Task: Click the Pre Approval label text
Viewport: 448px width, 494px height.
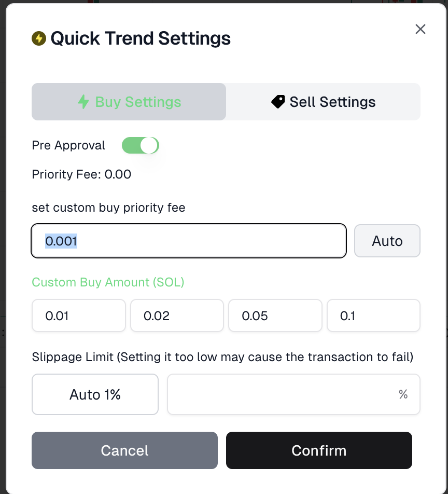Action: pos(68,145)
